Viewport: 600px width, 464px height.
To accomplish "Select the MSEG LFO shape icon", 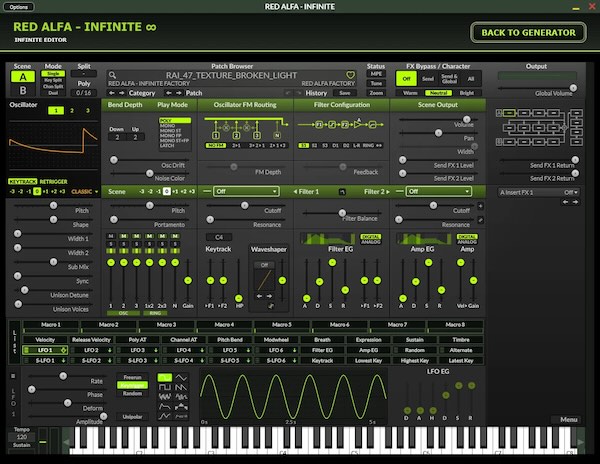I will pos(165,416).
